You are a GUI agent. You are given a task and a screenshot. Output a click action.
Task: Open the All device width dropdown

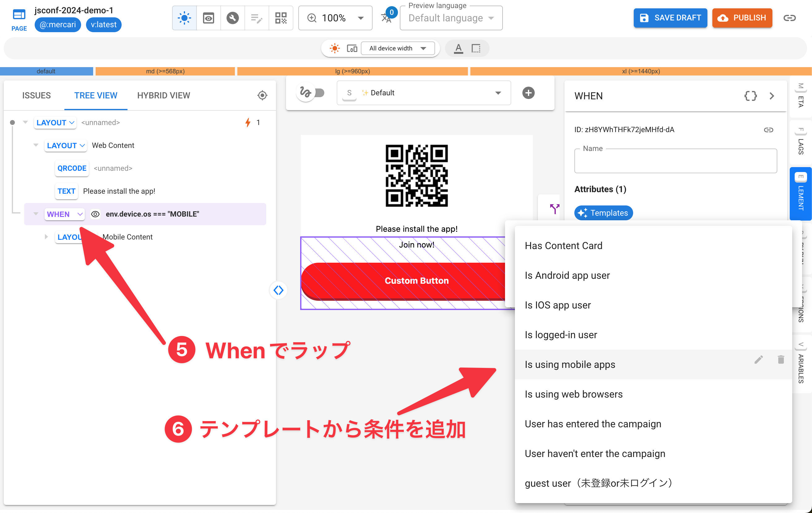pyautogui.click(x=398, y=49)
